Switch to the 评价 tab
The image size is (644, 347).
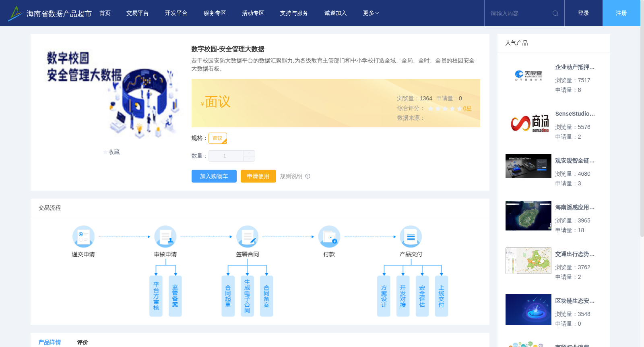83,342
